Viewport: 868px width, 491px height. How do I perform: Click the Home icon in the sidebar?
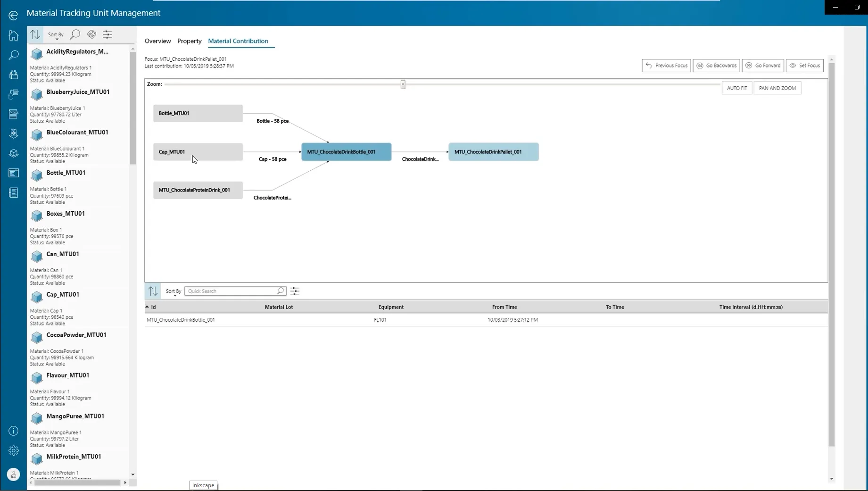pos(13,35)
